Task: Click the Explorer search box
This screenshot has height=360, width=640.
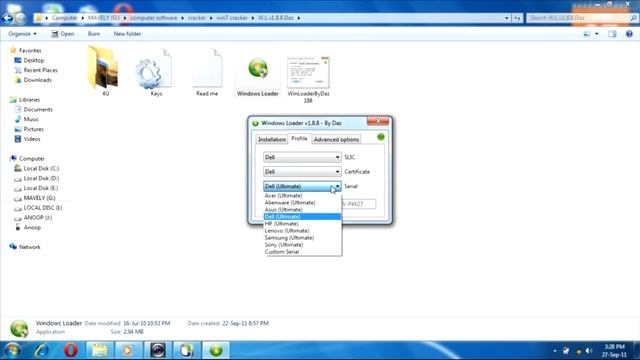Action: pyautogui.click(x=582, y=18)
